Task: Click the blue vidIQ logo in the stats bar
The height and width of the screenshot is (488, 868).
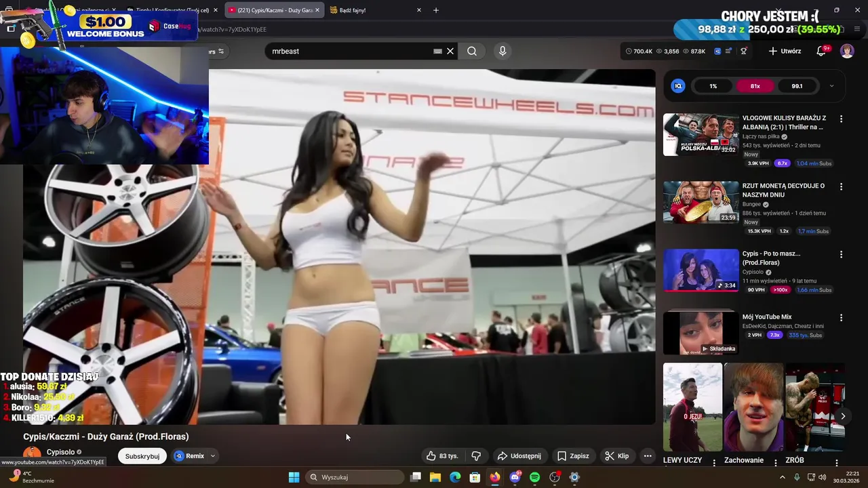Action: [x=717, y=51]
